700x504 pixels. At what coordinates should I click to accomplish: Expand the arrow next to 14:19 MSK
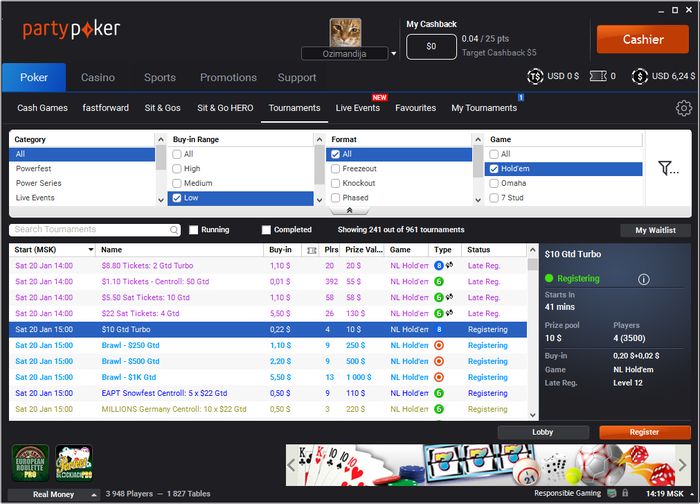[x=692, y=494]
